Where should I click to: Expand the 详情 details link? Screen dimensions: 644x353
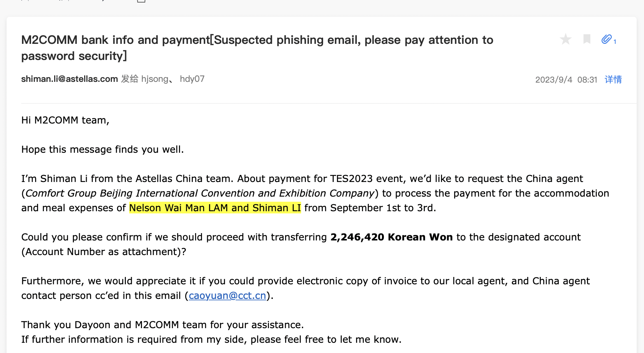click(613, 79)
